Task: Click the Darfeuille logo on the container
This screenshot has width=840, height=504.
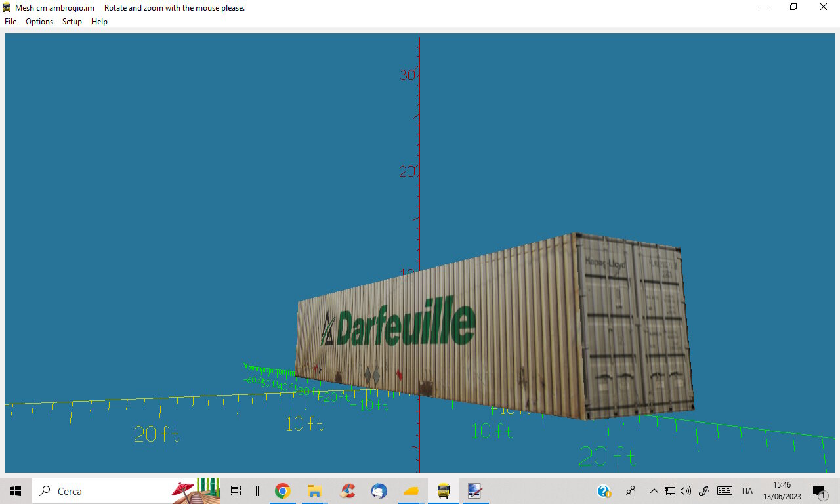Action: tap(398, 322)
